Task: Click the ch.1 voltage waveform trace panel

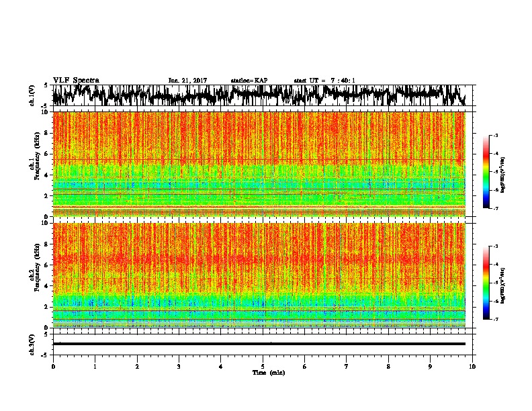Action: [262, 95]
